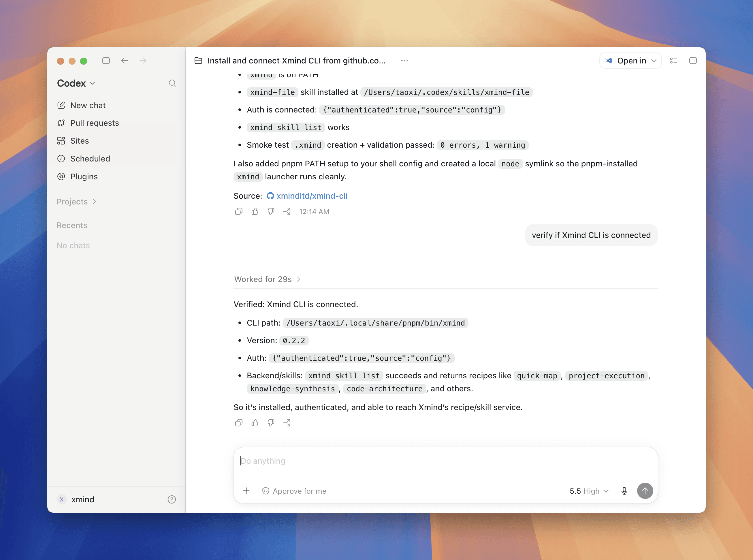Screen dimensions: 753x560
Task: Click the send arrow button
Action: (x=645, y=491)
